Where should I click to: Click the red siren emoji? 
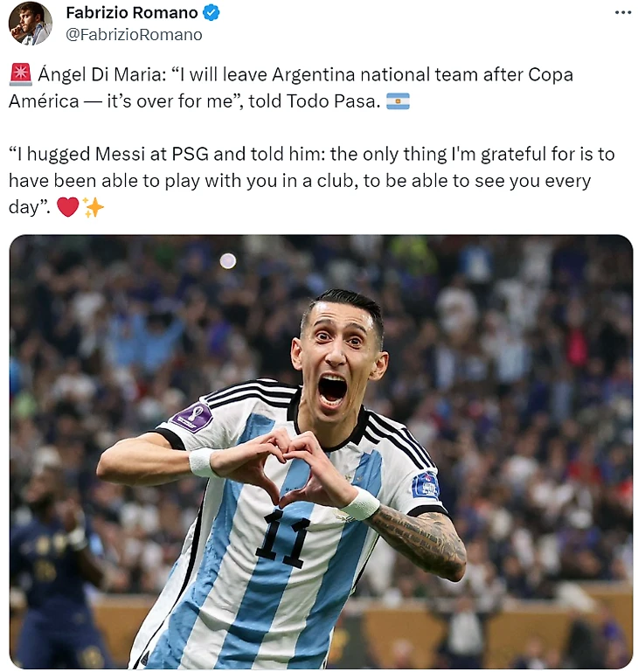tap(20, 74)
